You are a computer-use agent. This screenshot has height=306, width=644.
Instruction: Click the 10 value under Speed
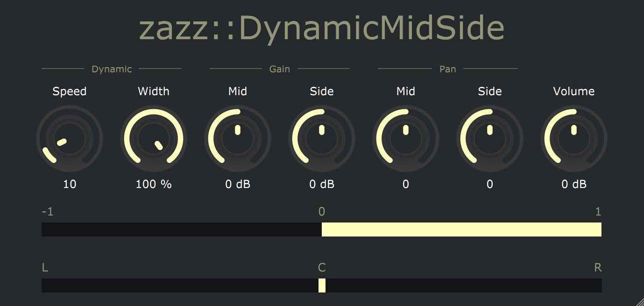[x=70, y=184]
